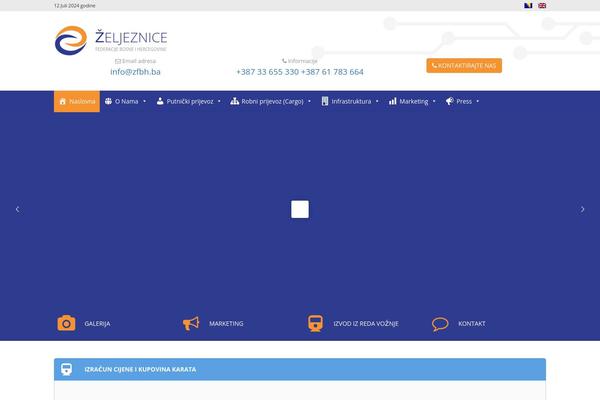Expand Press submenu dot indicator
This screenshot has height=400, width=600.
click(x=478, y=101)
